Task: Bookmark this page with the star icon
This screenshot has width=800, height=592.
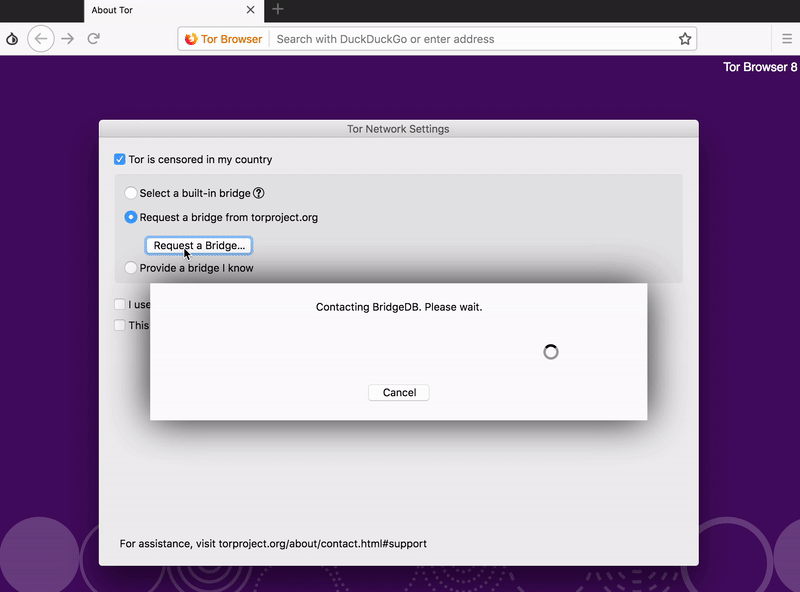Action: point(685,39)
